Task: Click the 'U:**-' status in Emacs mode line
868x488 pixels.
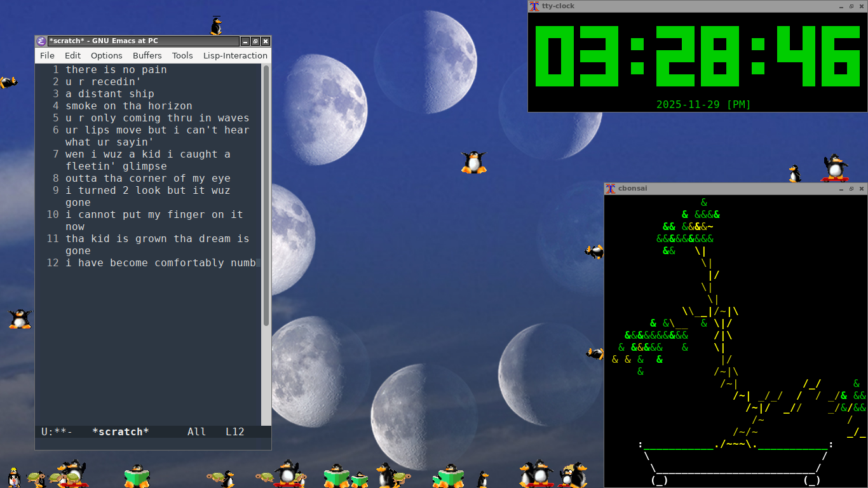Action: pyautogui.click(x=57, y=432)
